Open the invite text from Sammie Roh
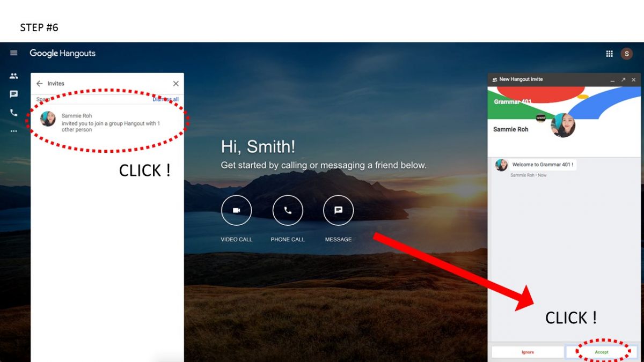The width and height of the screenshot is (644, 362). (111, 127)
